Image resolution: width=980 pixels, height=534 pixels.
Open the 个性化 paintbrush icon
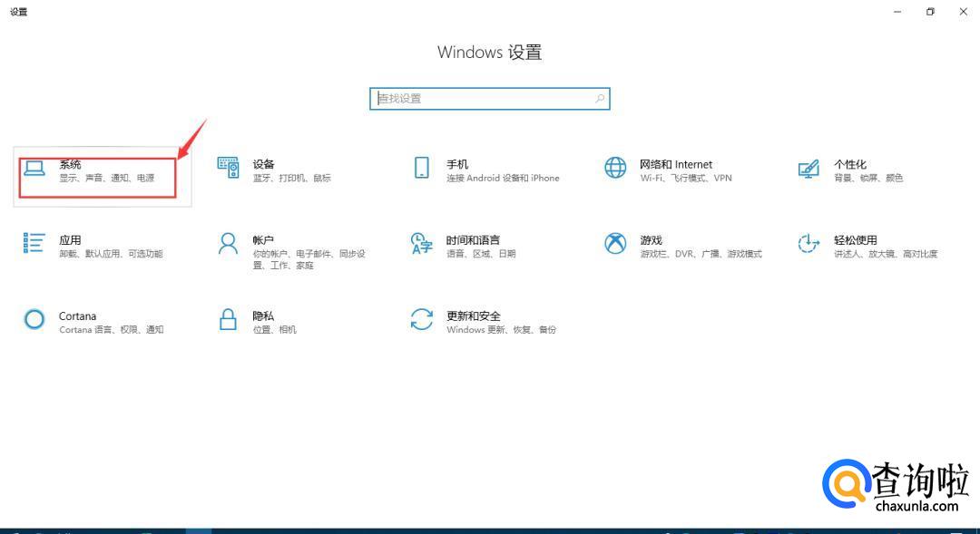(x=808, y=169)
